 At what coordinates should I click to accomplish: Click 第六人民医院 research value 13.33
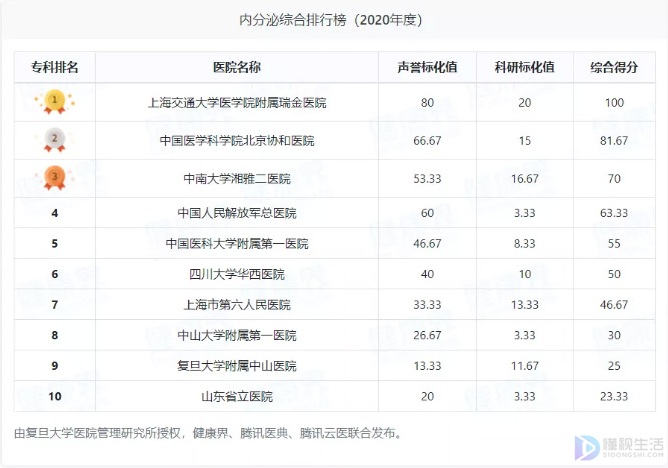pyautogui.click(x=524, y=305)
